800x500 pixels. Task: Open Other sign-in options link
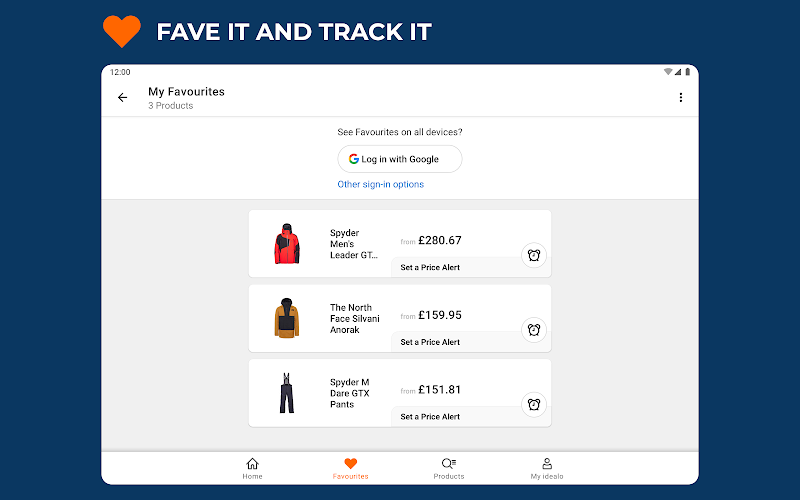pyautogui.click(x=380, y=185)
